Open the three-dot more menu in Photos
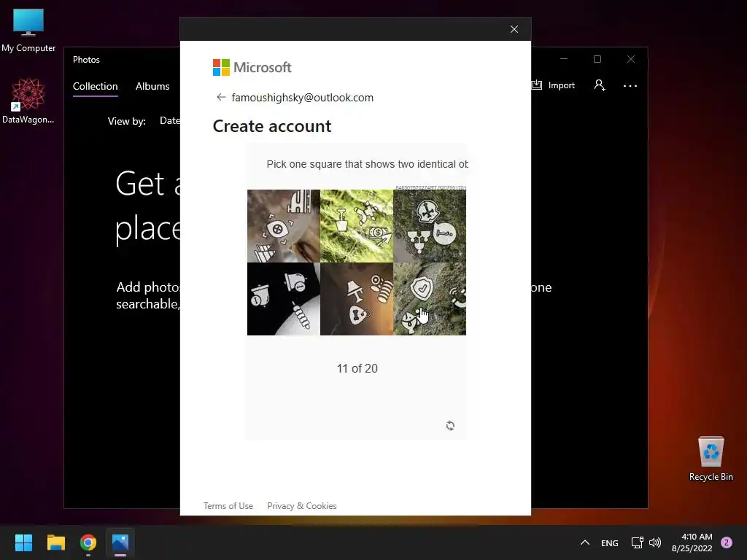The height and width of the screenshot is (560, 747). (630, 86)
